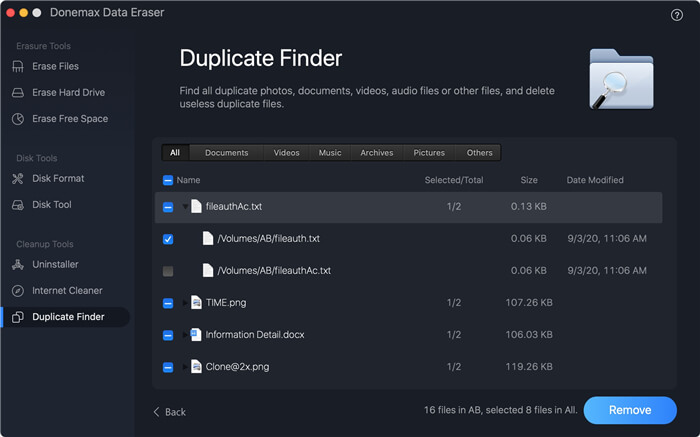Image resolution: width=700 pixels, height=437 pixels.
Task: Open Disk Tool in sidebar
Action: point(52,204)
